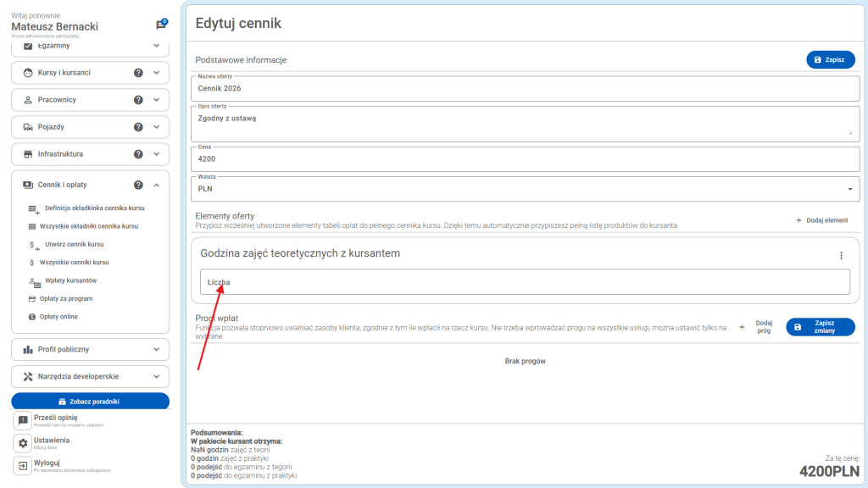Click the Ustawienia gear icon
Screen dimensions: 868x488
pyautogui.click(x=23, y=443)
